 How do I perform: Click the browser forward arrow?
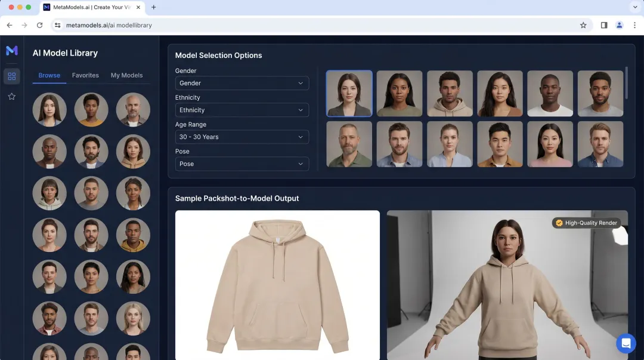click(24, 25)
